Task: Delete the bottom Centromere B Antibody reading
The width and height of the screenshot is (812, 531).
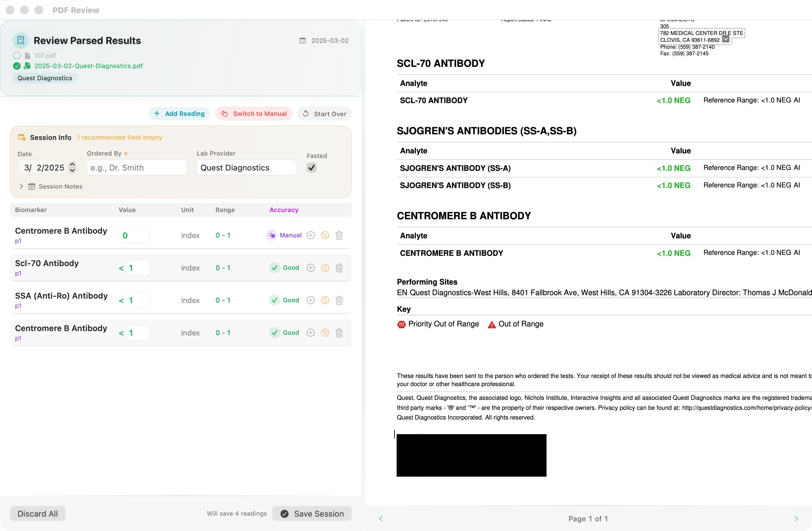Action: point(339,333)
